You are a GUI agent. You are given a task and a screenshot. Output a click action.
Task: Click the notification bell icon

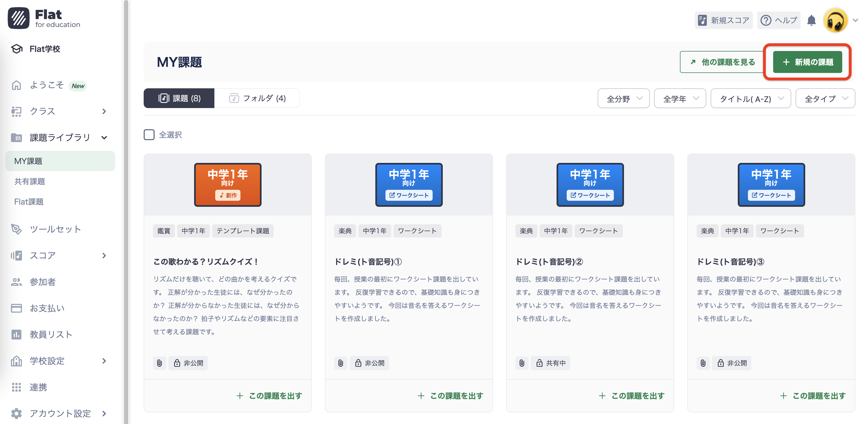(x=812, y=20)
